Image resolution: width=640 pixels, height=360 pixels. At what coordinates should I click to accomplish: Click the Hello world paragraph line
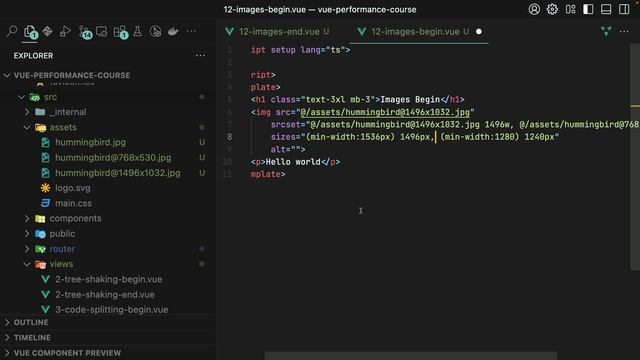(296, 162)
